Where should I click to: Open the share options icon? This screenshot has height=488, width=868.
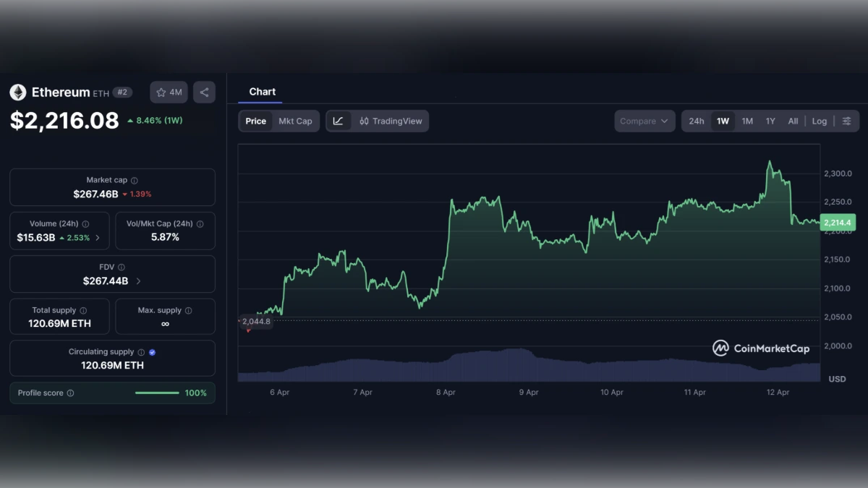pyautogui.click(x=203, y=92)
